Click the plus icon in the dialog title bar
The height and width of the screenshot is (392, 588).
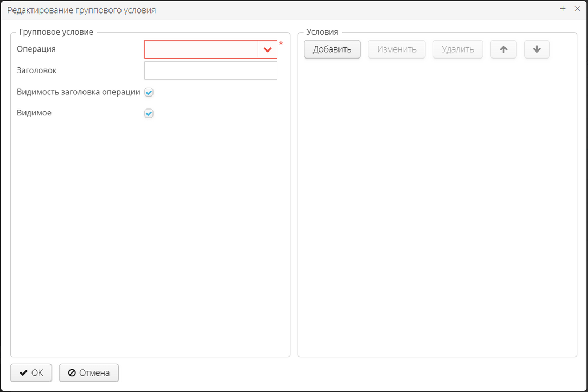click(x=563, y=9)
